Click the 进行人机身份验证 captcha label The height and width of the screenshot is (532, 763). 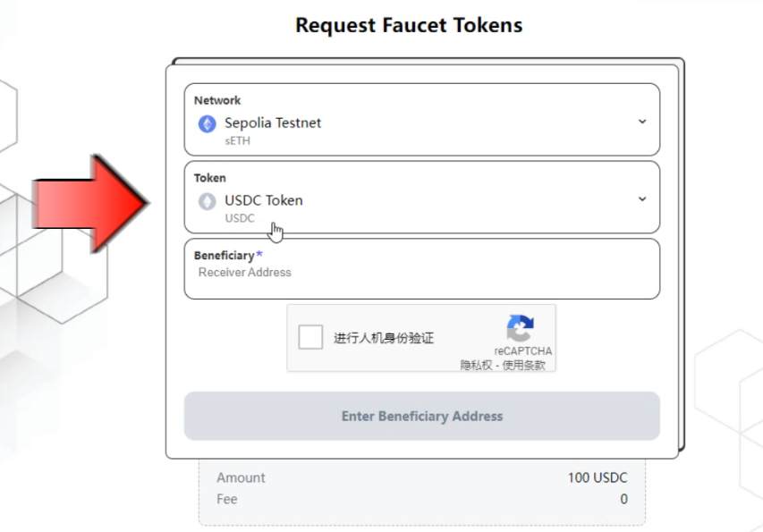point(384,338)
